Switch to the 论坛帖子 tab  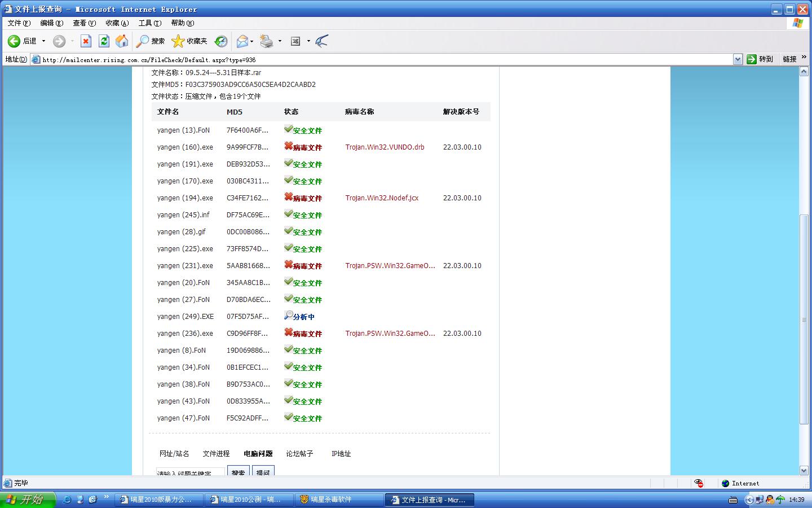[299, 454]
